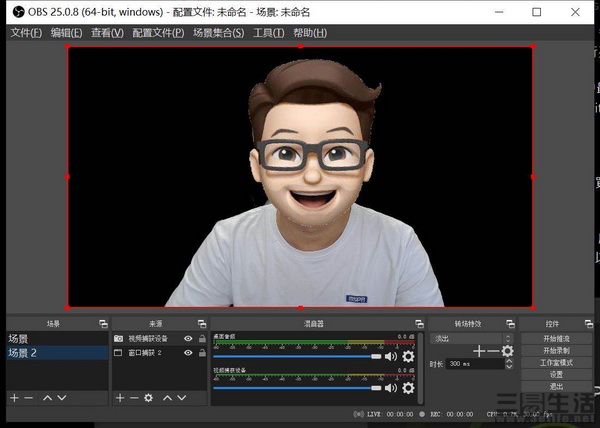This screenshot has height=428, width=600.
Task: Add a new scene with the 场景 plus icon
Action: coord(14,398)
